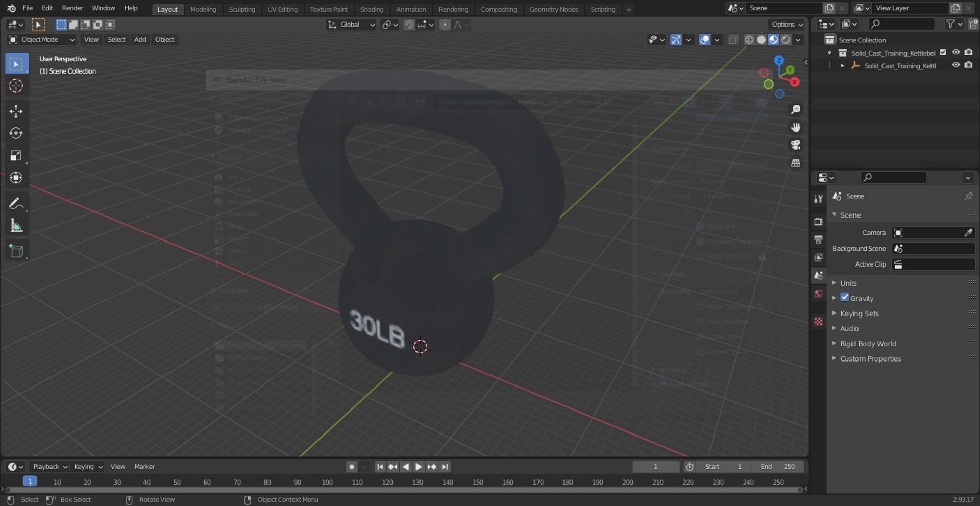This screenshot has width=980, height=506.
Task: Toggle X-ray display
Action: point(733,40)
